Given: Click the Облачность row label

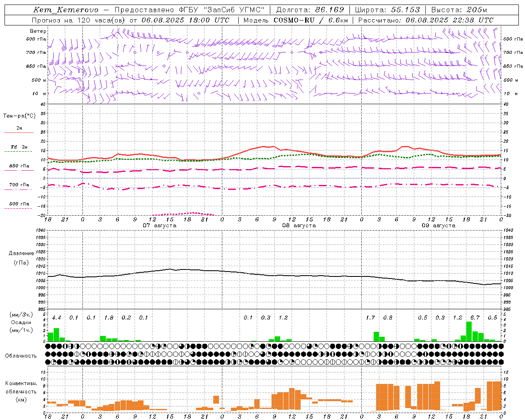Looking at the screenshot, I should point(21,356).
